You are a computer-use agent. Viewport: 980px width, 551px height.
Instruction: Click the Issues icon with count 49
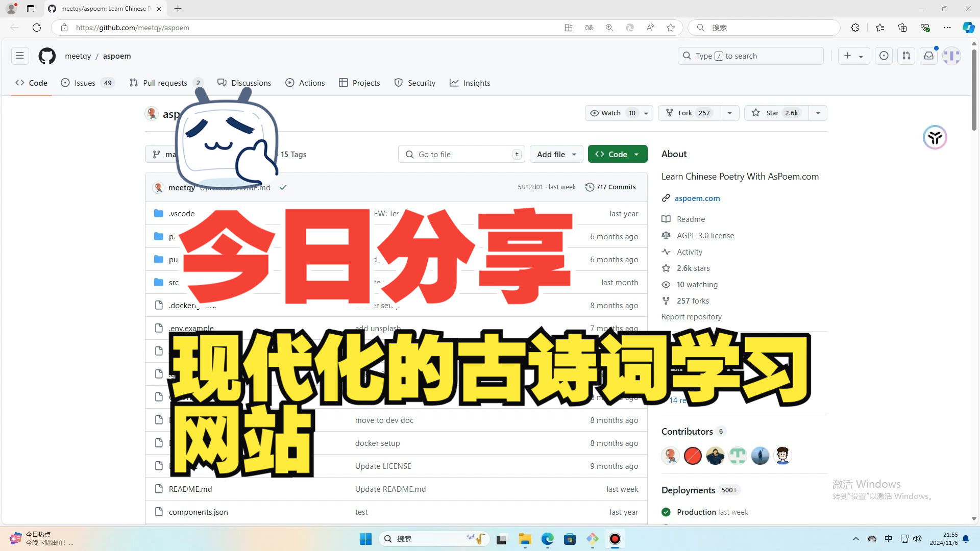[87, 83]
